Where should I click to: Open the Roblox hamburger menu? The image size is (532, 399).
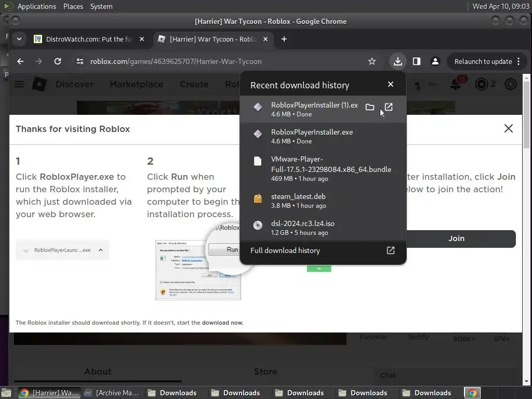click(19, 84)
